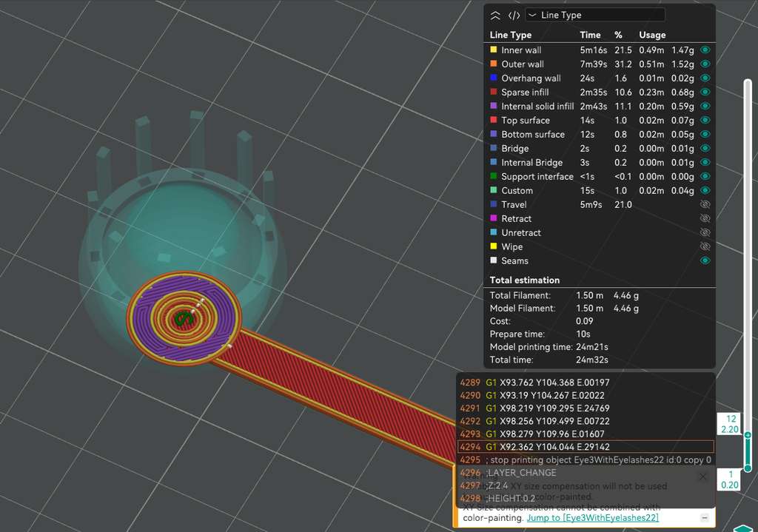This screenshot has height=532, width=758.
Task: Close the faded warning notification with X
Action: (x=703, y=477)
